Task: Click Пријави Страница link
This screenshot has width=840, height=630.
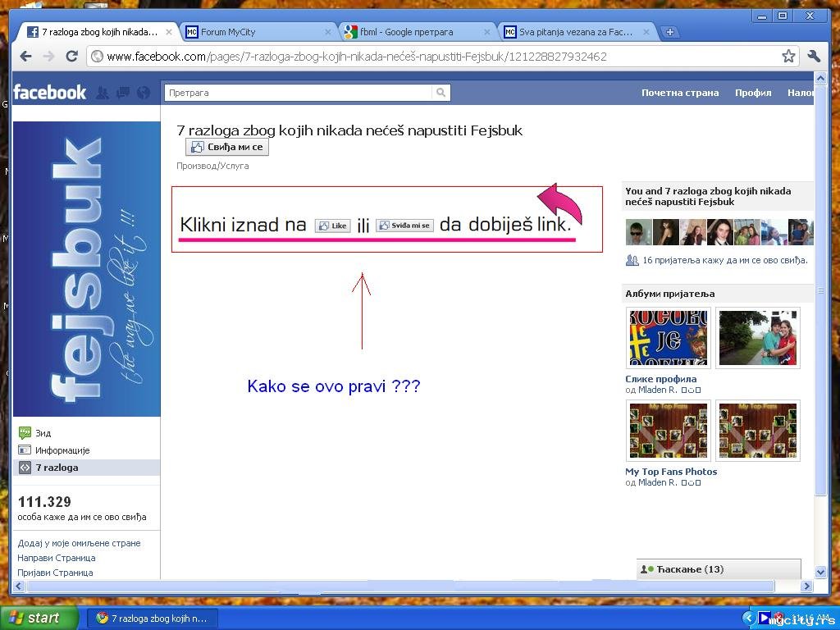Action: [55, 572]
